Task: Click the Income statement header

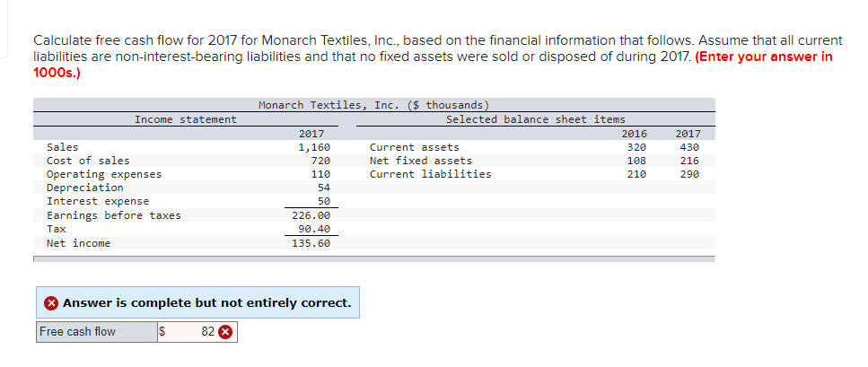Action: [x=186, y=119]
